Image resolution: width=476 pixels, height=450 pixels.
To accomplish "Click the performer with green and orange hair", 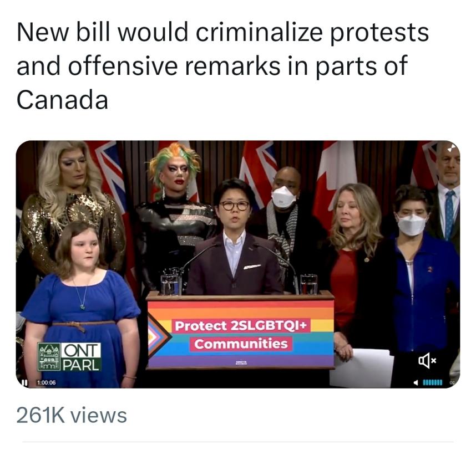I will [x=175, y=212].
